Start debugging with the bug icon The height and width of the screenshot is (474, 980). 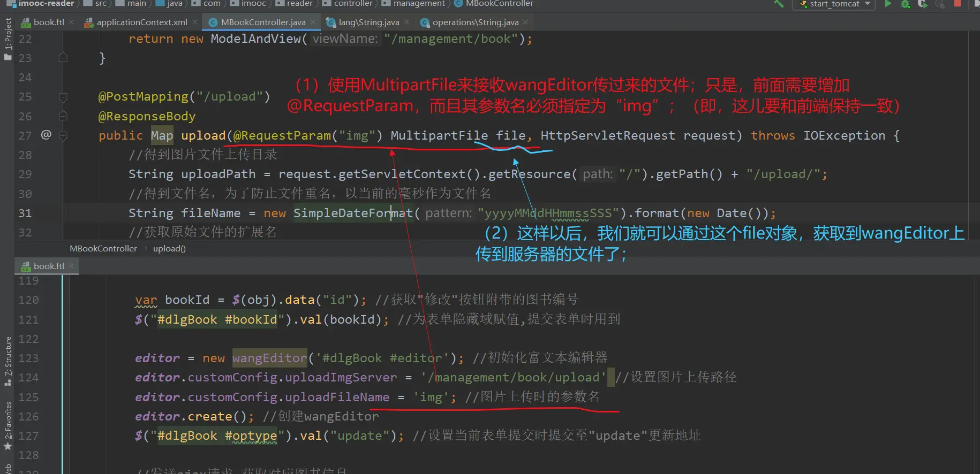(x=905, y=4)
